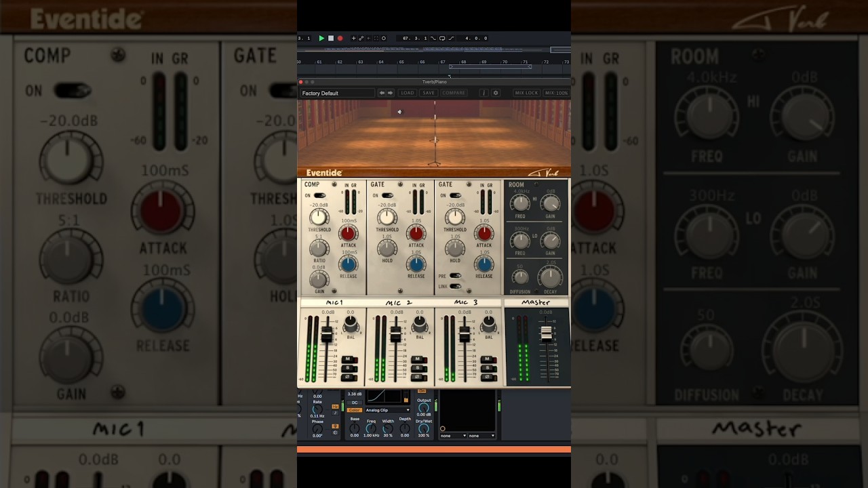Click the plus overdub icon in transport
The image size is (868, 488).
pyautogui.click(x=353, y=39)
